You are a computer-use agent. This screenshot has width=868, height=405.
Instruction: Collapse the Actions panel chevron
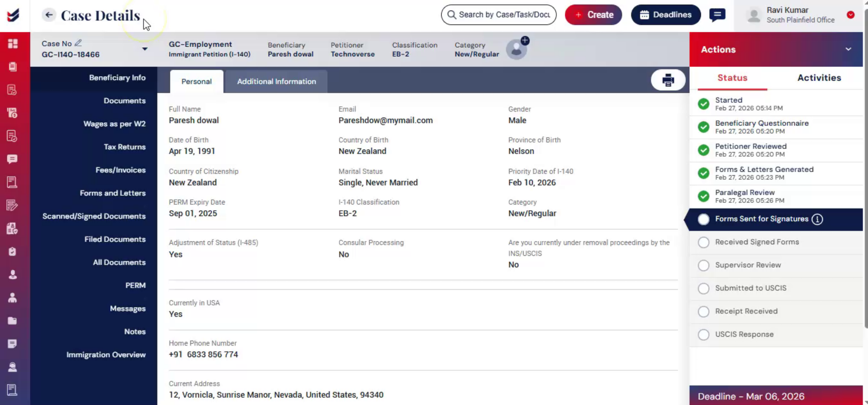click(x=848, y=49)
